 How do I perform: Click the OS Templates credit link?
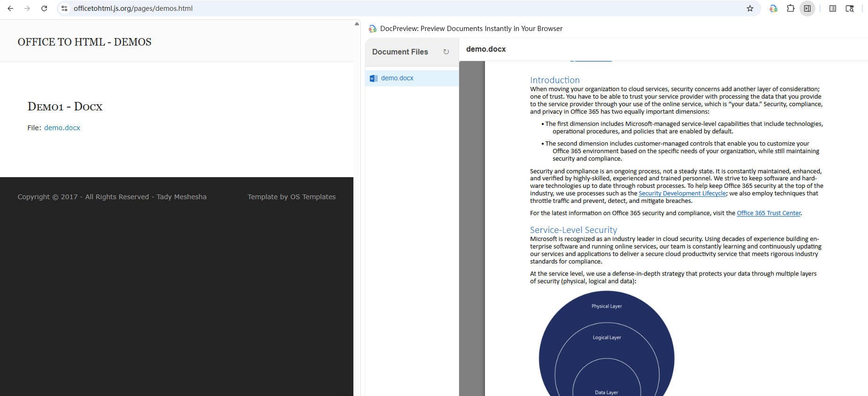pyautogui.click(x=313, y=197)
